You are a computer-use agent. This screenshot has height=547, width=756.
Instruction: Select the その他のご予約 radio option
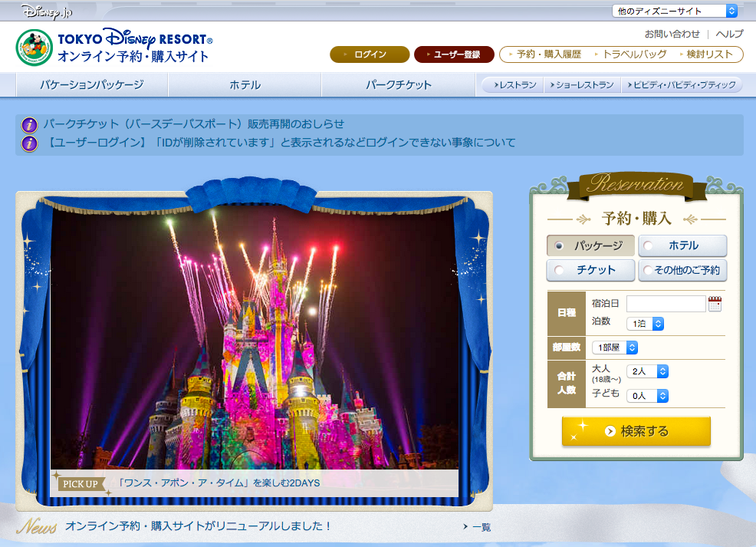(x=682, y=270)
